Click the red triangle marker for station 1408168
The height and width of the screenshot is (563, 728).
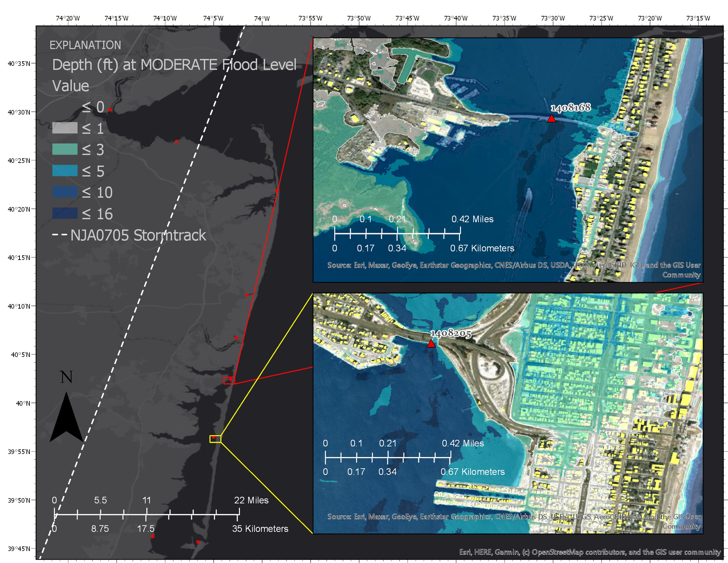point(551,119)
